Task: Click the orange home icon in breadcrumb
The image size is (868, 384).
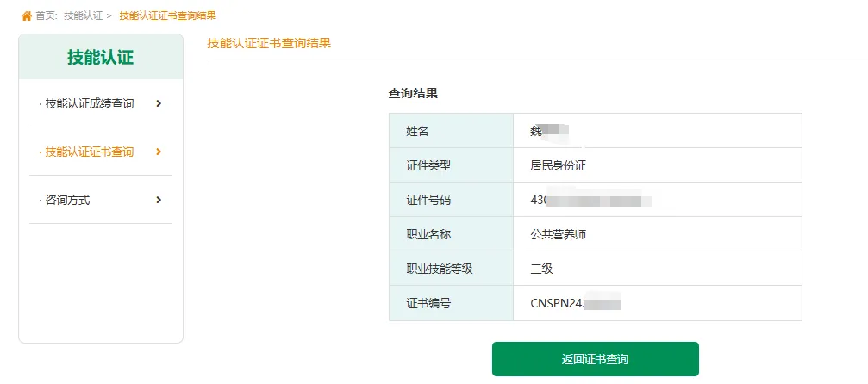Action: pyautogui.click(x=26, y=15)
